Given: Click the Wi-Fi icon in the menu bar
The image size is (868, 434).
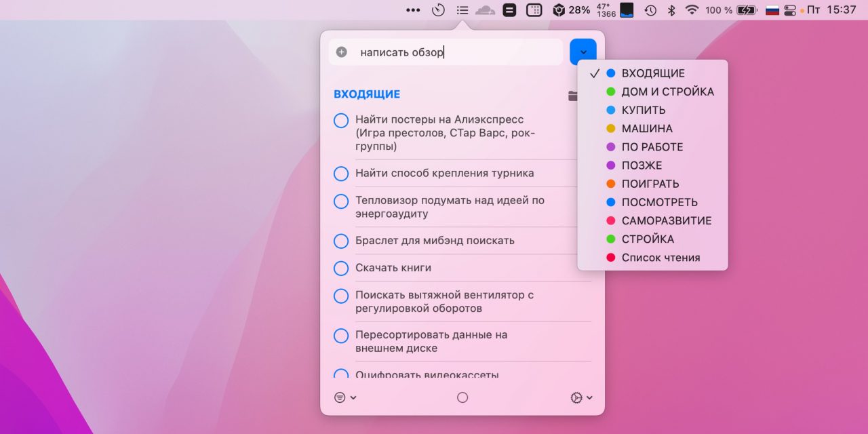Looking at the screenshot, I should coord(690,10).
